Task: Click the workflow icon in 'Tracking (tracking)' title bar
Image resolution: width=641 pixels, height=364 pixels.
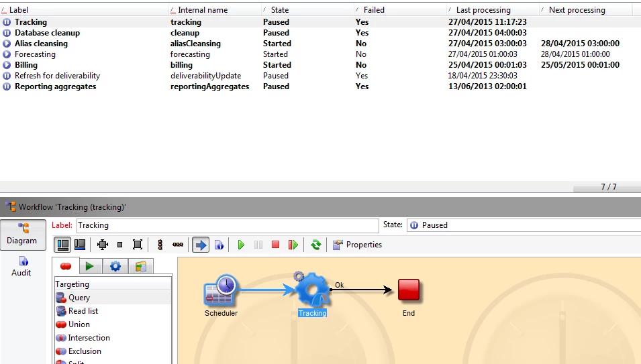Action: tap(11, 207)
